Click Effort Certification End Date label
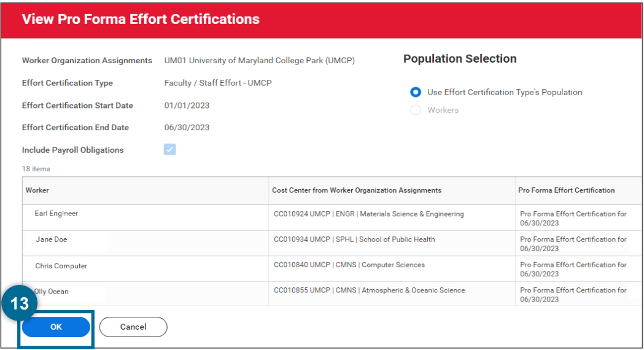This screenshot has height=350, width=644. (x=76, y=128)
